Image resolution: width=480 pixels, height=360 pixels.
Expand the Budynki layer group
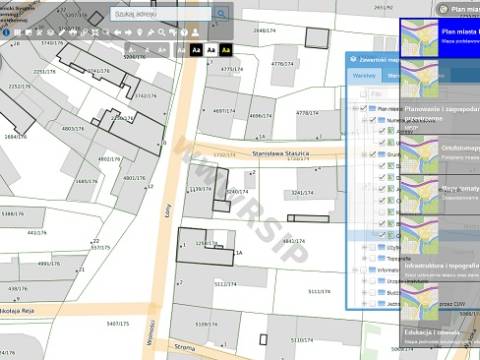point(365,292)
